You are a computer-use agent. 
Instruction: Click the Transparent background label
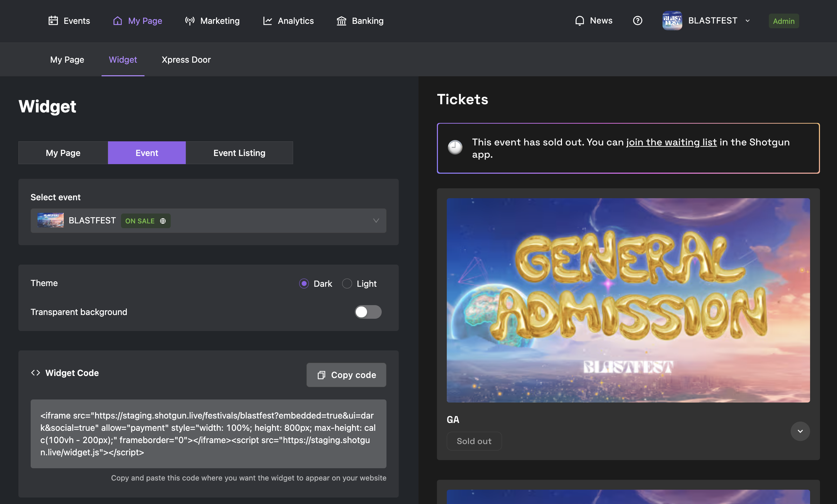[x=79, y=312]
